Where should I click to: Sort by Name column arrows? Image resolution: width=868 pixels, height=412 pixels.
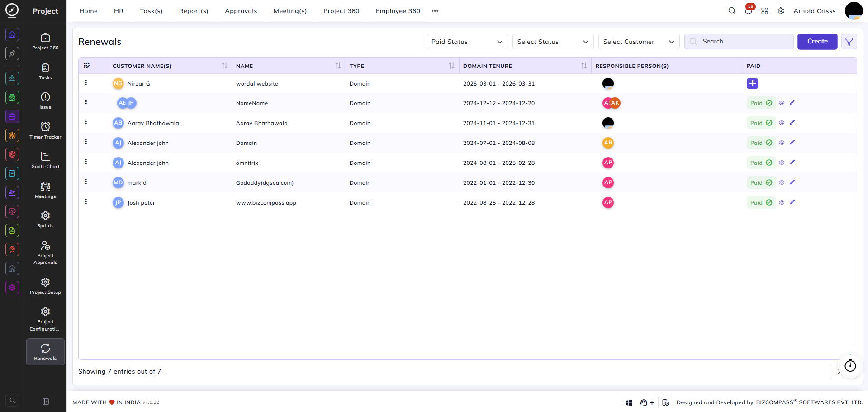pyautogui.click(x=338, y=66)
